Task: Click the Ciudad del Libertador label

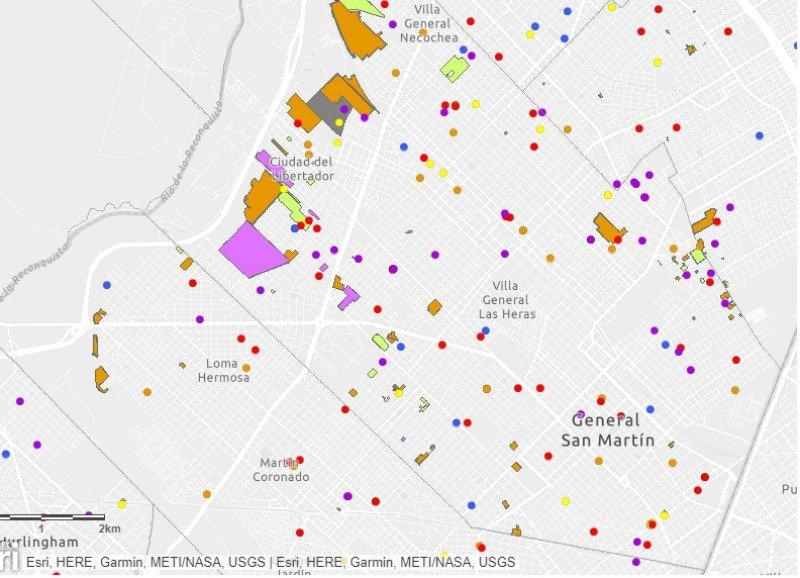Action: pos(303,169)
